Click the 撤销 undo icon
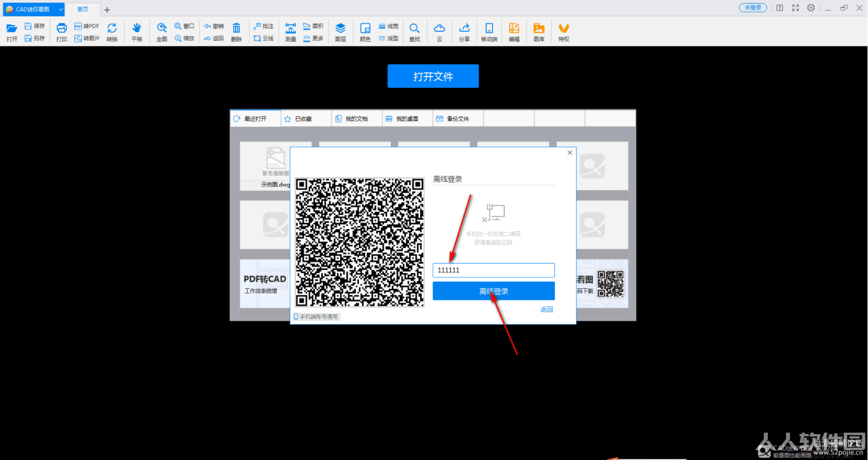 tap(214, 26)
